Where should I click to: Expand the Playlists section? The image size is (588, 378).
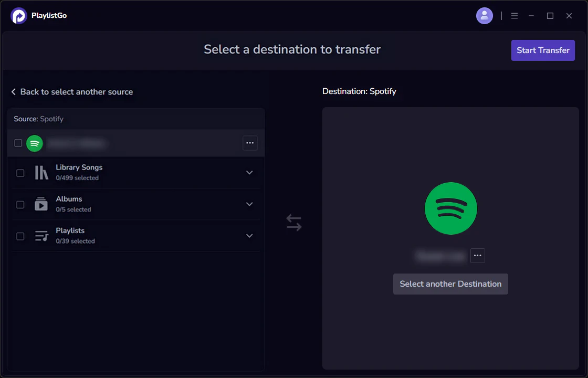249,236
